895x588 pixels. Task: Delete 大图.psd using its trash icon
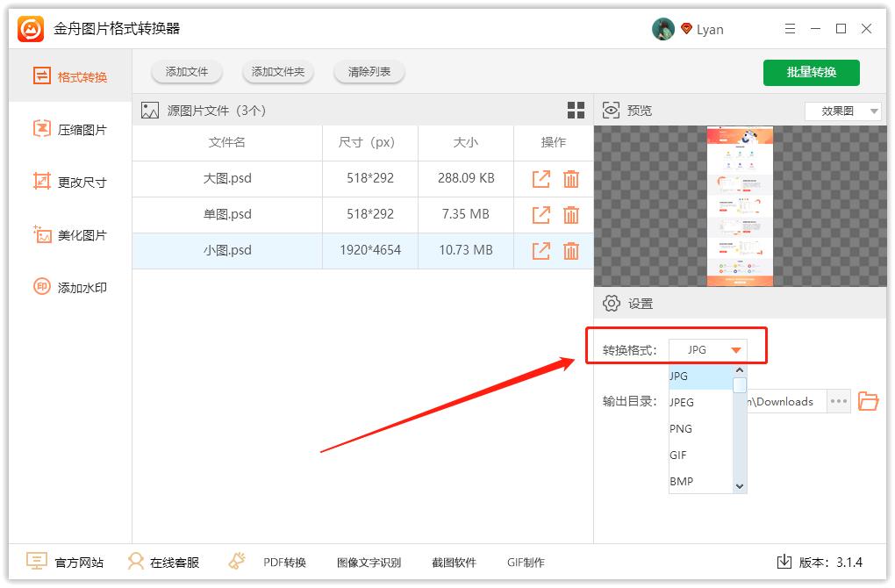click(x=571, y=178)
